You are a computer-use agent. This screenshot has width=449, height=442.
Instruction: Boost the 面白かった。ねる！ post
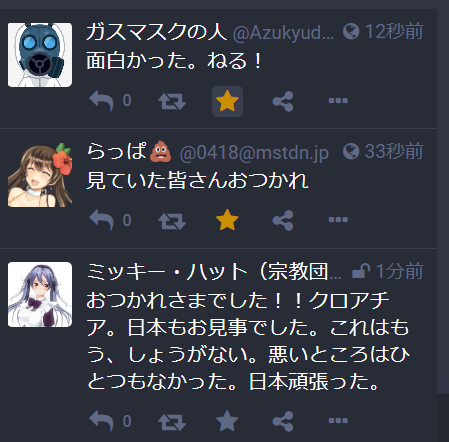point(172,101)
